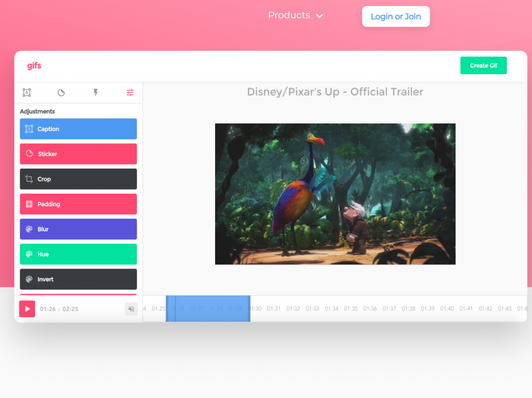This screenshot has width=532, height=398.
Task: Click the Products chevron arrow
Action: (320, 16)
